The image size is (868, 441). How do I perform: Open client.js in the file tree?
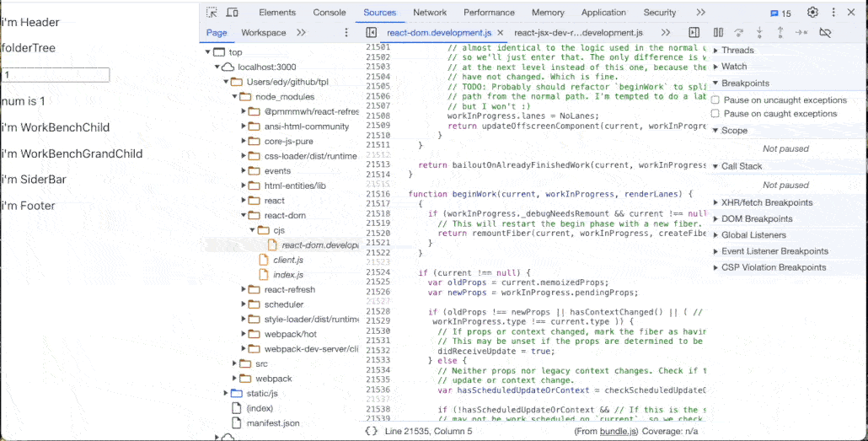(x=288, y=260)
